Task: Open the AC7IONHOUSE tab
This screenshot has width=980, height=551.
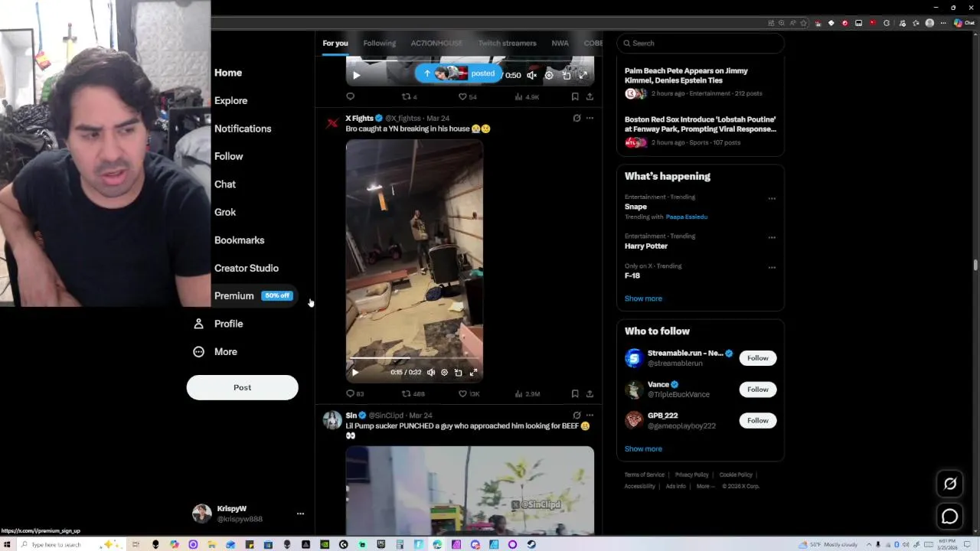Action: [436, 43]
